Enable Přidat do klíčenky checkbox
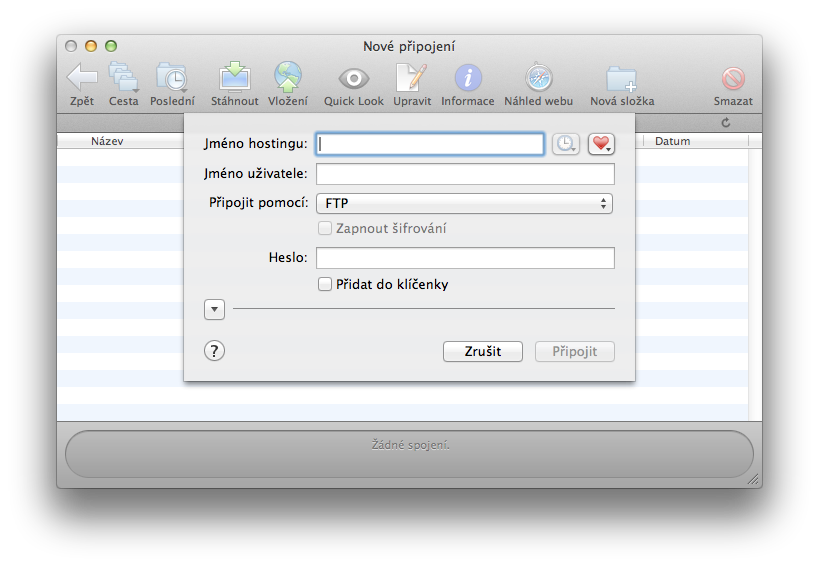The image size is (819, 567). (x=324, y=285)
